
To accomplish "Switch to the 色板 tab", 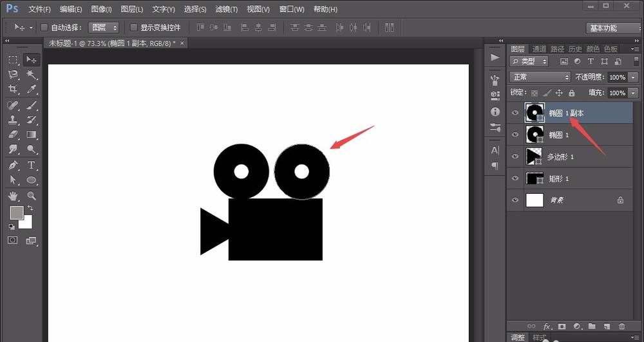I will [611, 49].
